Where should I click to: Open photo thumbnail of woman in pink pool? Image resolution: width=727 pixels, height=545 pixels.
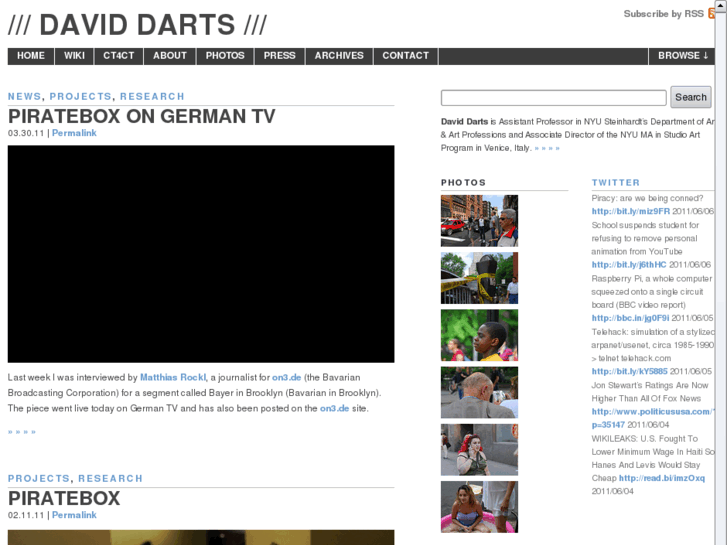[479, 507]
